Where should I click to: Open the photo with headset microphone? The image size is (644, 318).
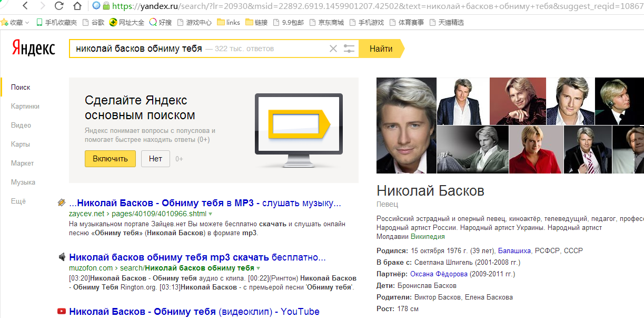[x=619, y=101]
